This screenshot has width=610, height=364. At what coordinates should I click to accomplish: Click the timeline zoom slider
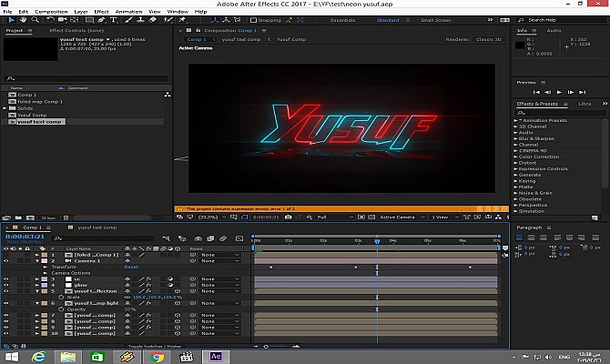[x=266, y=346]
